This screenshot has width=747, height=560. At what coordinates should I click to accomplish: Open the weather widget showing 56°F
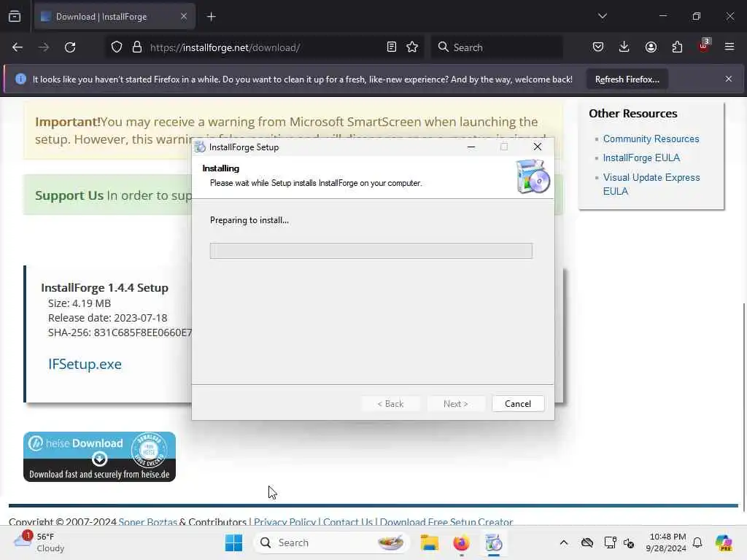pos(39,542)
